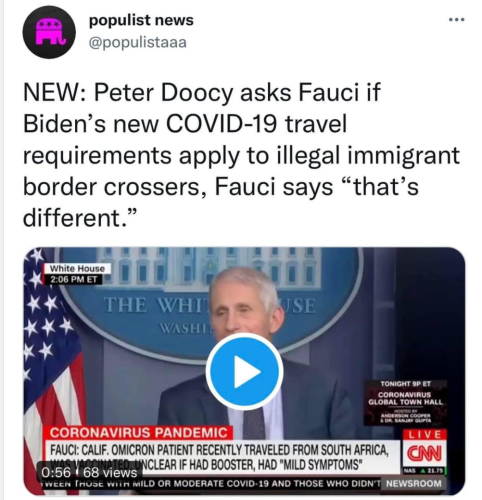Click the NEWSROOM label in the video corner
This screenshot has width=482, height=500.
(x=413, y=483)
